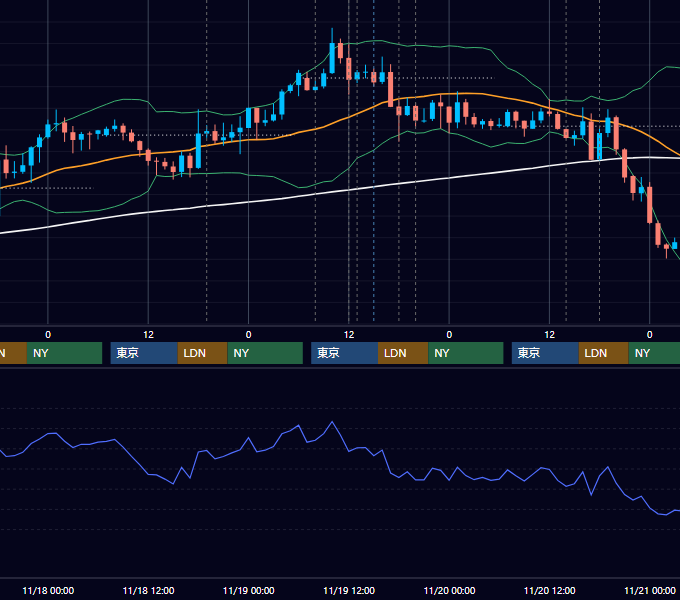Click hour marker 0 above 11/21 00:00
680x600 pixels.
point(650,335)
